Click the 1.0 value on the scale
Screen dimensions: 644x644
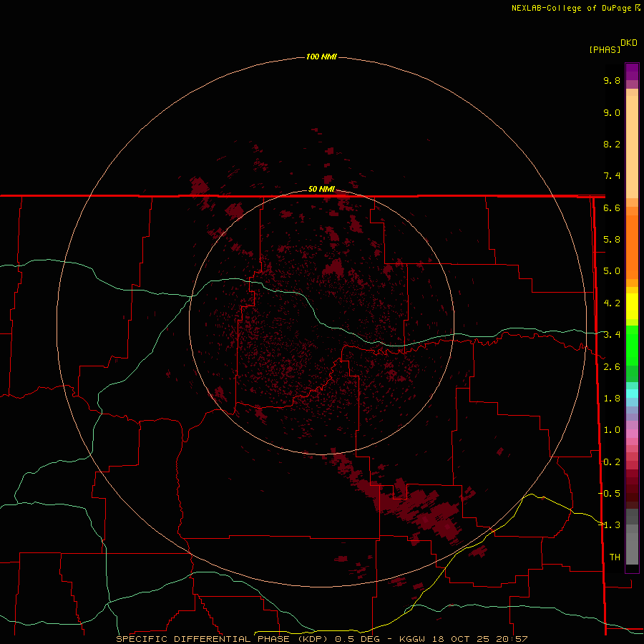pyautogui.click(x=612, y=430)
